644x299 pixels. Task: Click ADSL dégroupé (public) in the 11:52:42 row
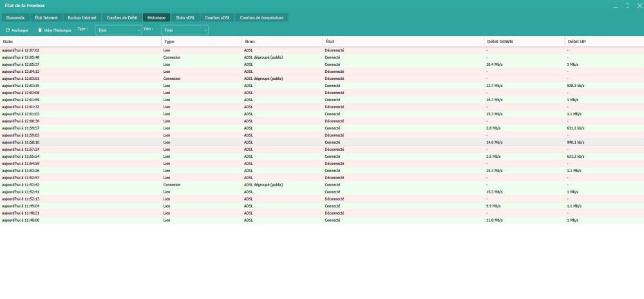[x=263, y=185]
